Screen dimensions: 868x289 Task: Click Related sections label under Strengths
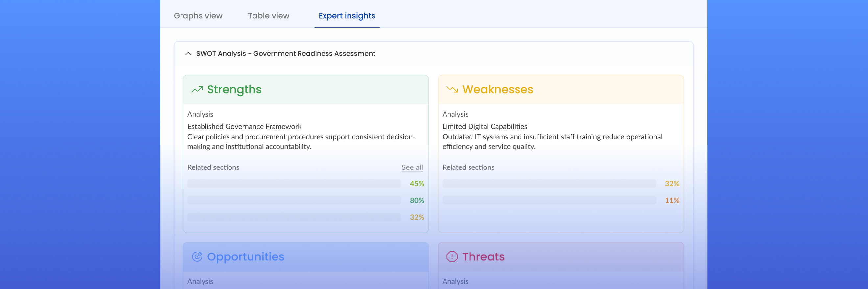[213, 167]
